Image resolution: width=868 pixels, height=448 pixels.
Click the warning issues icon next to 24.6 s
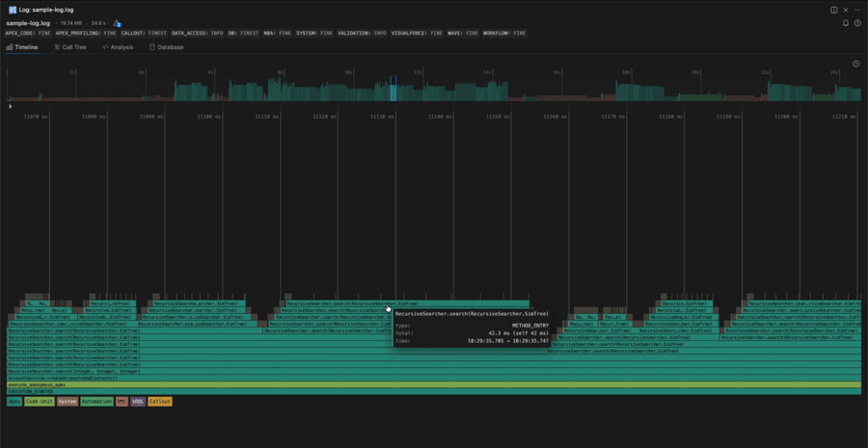coord(117,23)
